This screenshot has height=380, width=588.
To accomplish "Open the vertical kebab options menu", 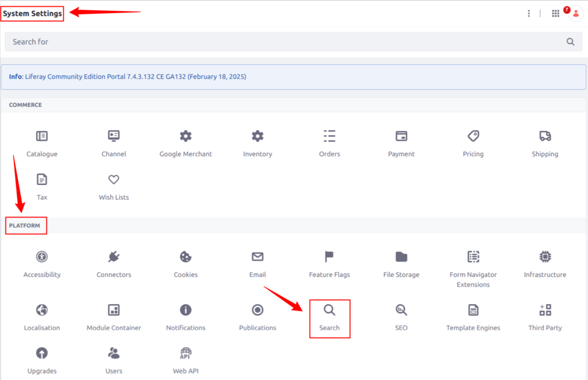I will click(x=529, y=13).
